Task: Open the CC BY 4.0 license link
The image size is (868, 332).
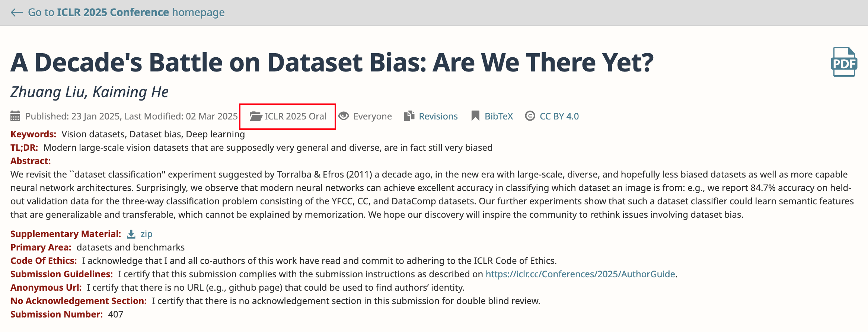Action: [559, 116]
